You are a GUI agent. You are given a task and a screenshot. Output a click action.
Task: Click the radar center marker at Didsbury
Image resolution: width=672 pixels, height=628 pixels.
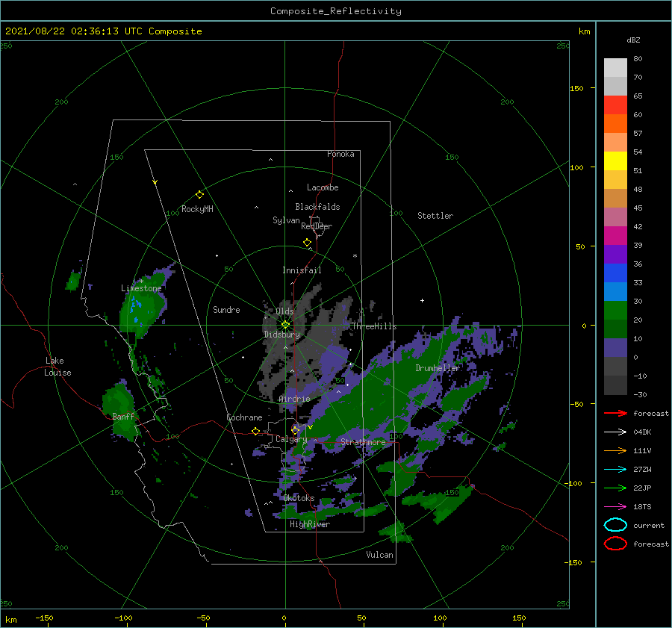coord(285,325)
